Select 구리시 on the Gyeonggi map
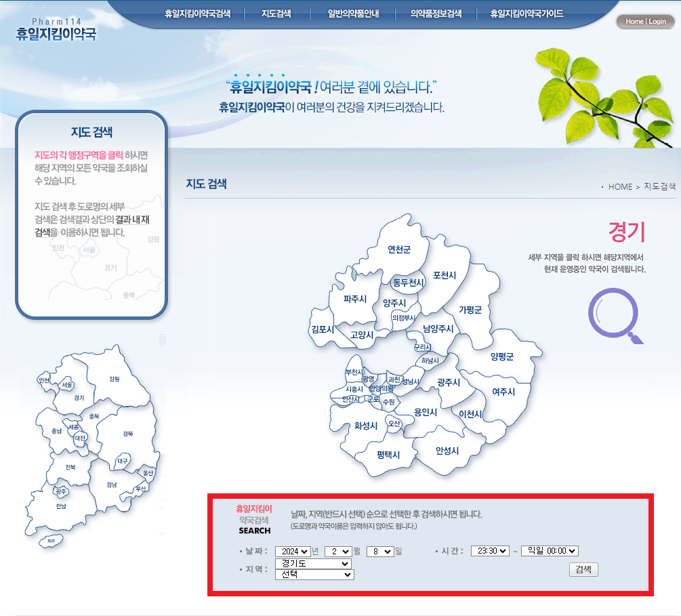Viewport: 681px width, 616px height. click(x=422, y=347)
